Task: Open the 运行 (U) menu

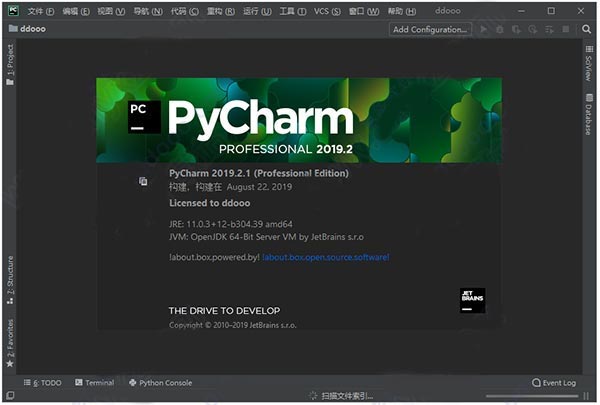Action: 257,11
